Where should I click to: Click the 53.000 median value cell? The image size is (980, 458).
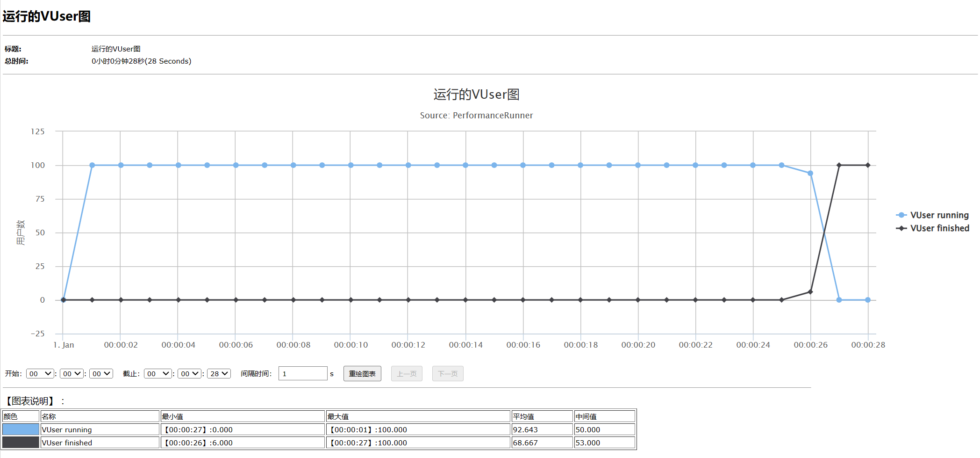pos(605,443)
